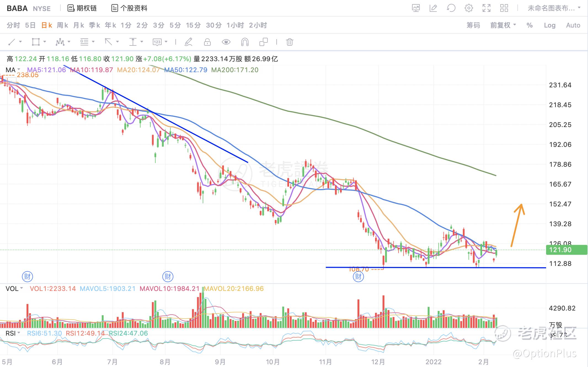The height and width of the screenshot is (367, 588).
Task: Select the 月k monthly candlestick tab
Action: point(79,25)
